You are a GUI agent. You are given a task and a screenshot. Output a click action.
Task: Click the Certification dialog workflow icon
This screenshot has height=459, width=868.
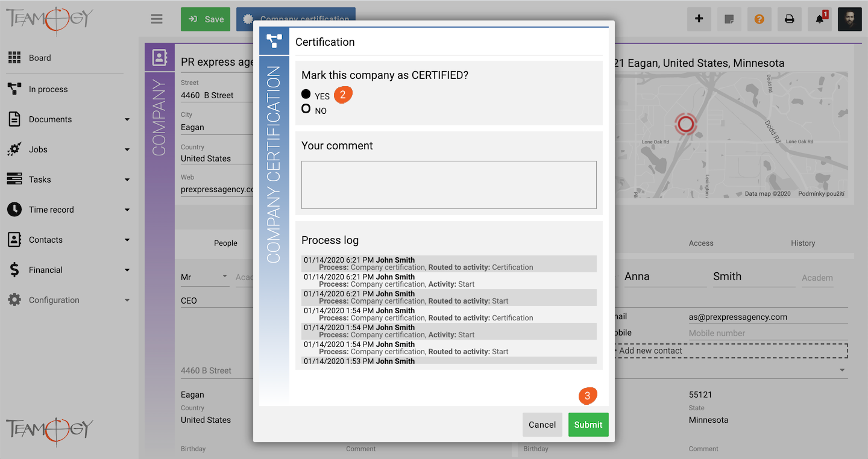coord(274,42)
